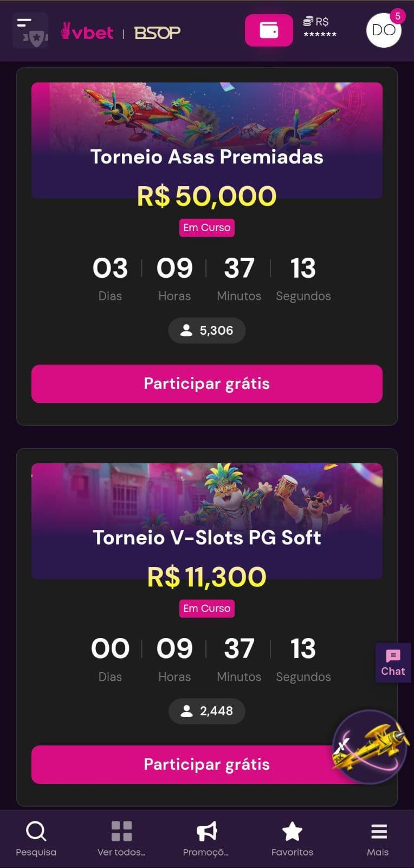Reveal the hidden R$ balance

(x=319, y=28)
